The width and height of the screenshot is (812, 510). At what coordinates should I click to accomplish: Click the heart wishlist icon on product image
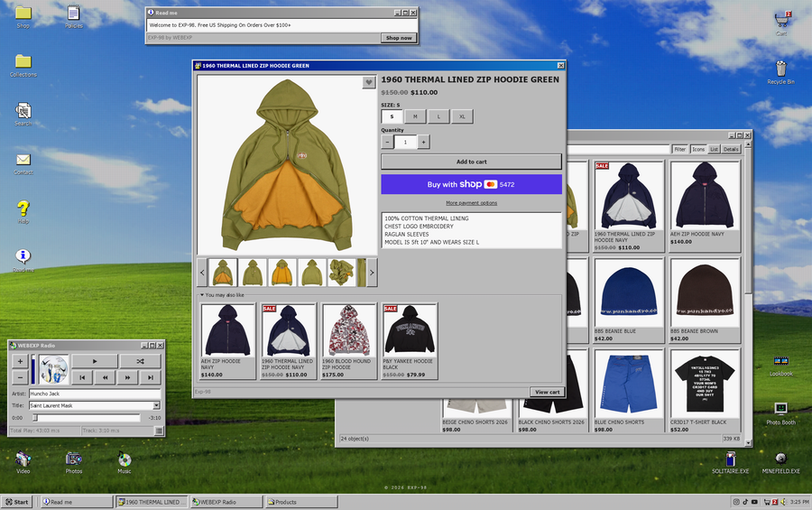[x=368, y=82]
